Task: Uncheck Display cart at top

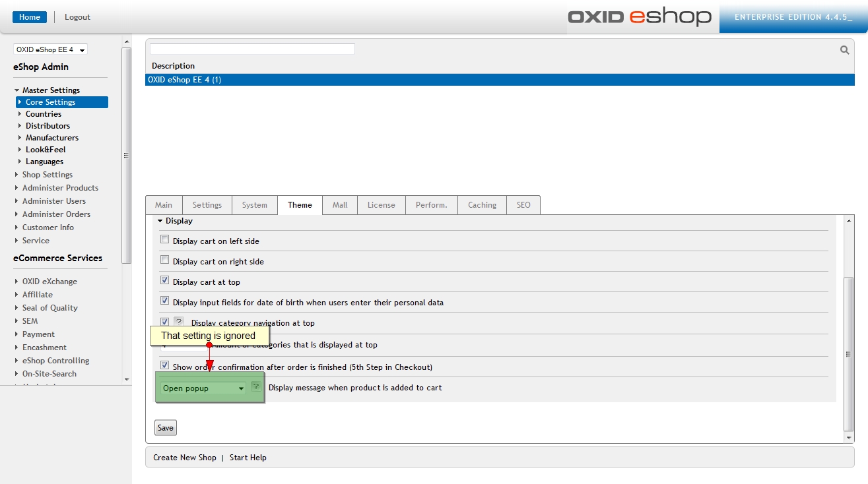Action: pos(165,281)
